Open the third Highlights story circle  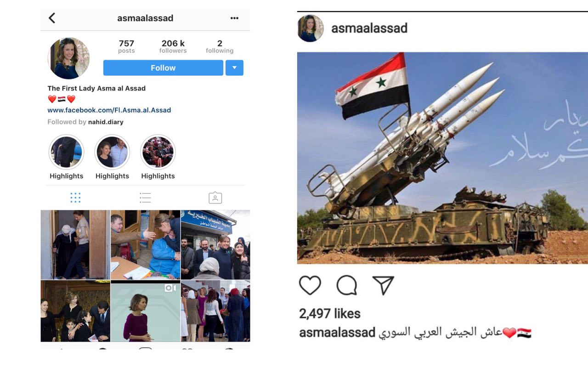(x=158, y=152)
